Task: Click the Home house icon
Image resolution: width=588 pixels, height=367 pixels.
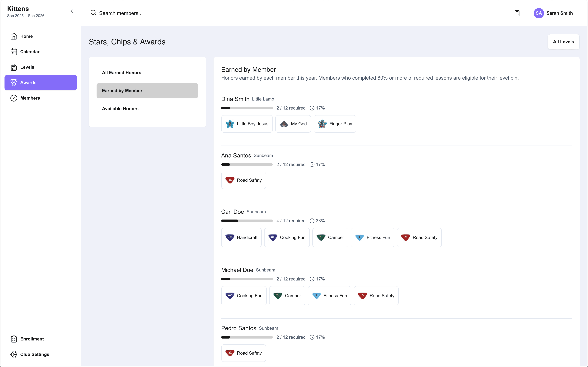Action: click(x=14, y=36)
